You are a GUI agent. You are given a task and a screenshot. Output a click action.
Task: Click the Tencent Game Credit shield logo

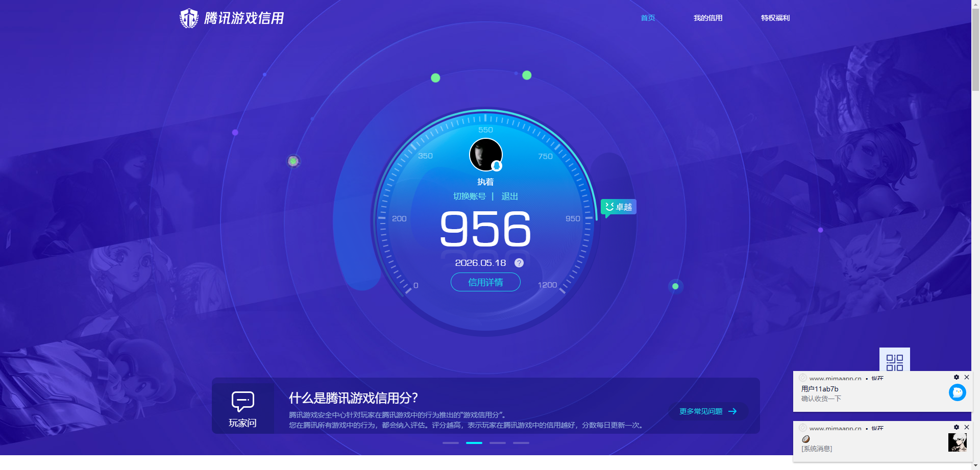pyautogui.click(x=189, y=18)
